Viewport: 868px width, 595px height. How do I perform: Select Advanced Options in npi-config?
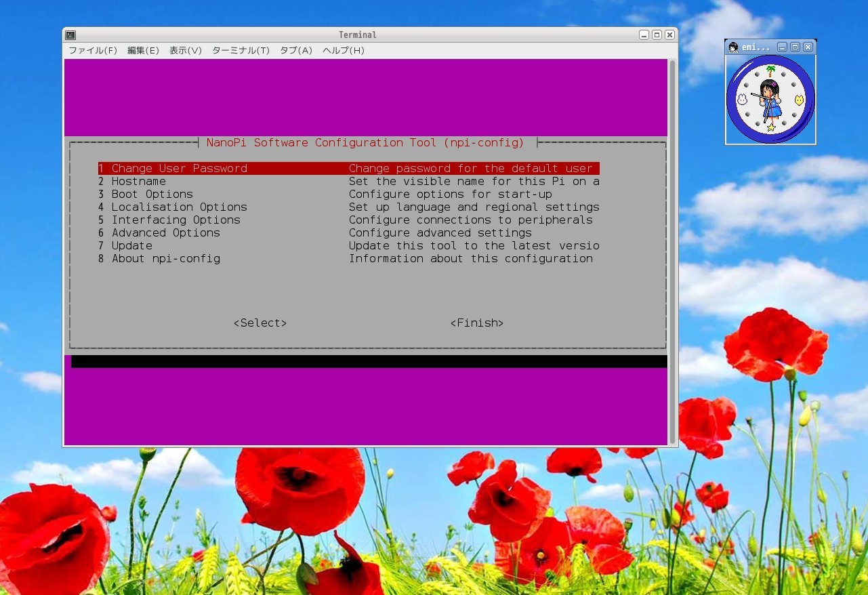coord(165,232)
